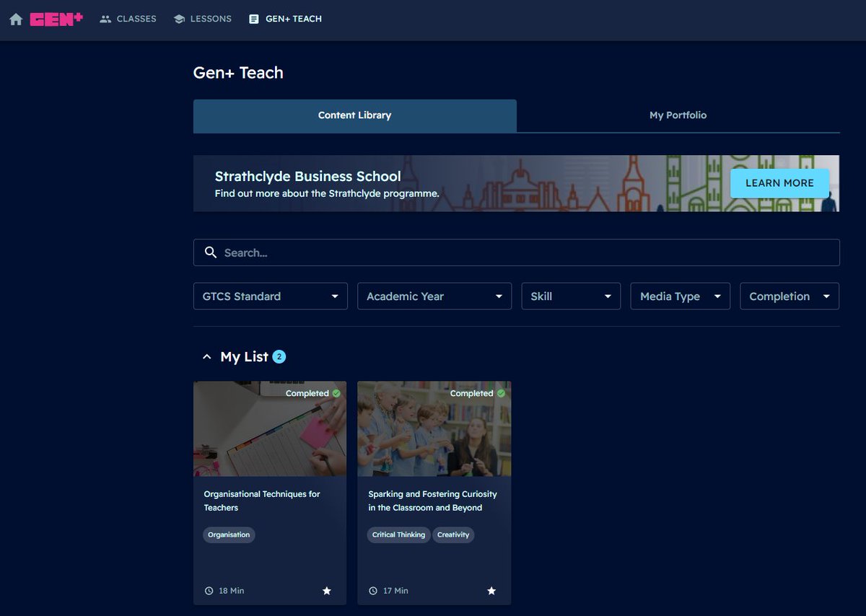Unstar the Sparking and Fostering Curiosity card
The height and width of the screenshot is (616, 866).
[x=491, y=591]
